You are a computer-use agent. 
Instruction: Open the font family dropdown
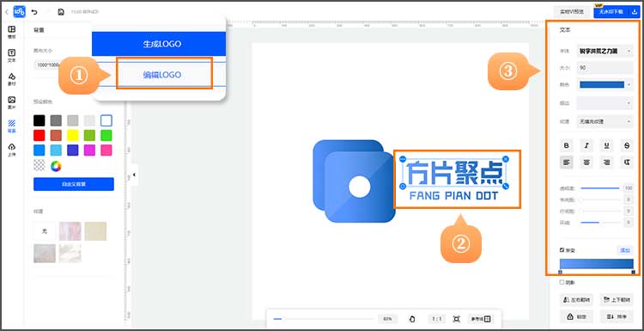tap(605, 51)
